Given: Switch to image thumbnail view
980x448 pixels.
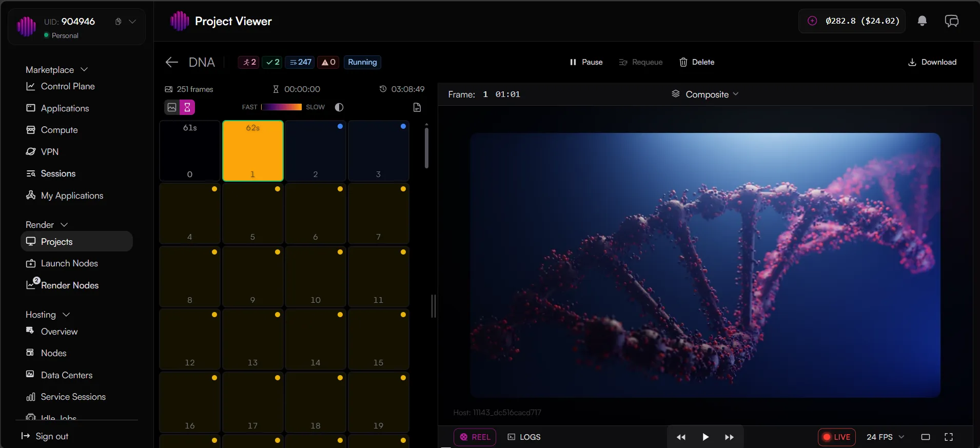Looking at the screenshot, I should [172, 107].
